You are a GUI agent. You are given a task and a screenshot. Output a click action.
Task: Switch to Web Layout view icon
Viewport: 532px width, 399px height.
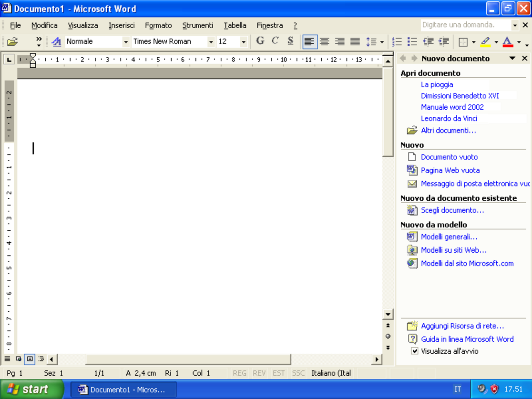pyautogui.click(x=19, y=359)
